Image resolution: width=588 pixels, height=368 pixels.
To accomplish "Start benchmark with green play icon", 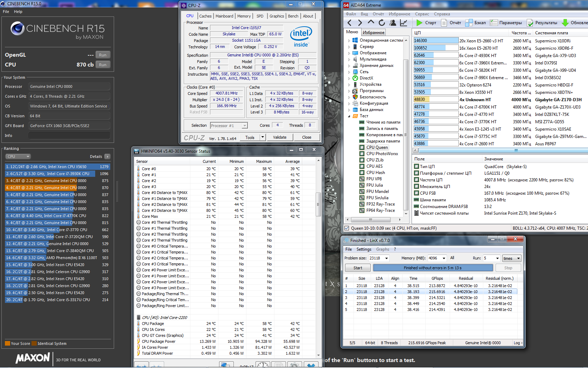I will pyautogui.click(x=419, y=23).
